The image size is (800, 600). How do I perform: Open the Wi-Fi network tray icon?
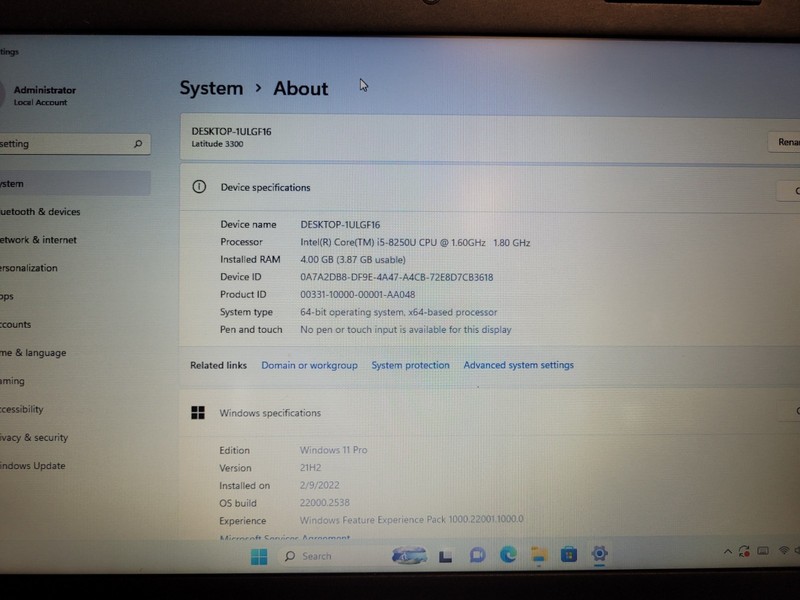pos(784,551)
